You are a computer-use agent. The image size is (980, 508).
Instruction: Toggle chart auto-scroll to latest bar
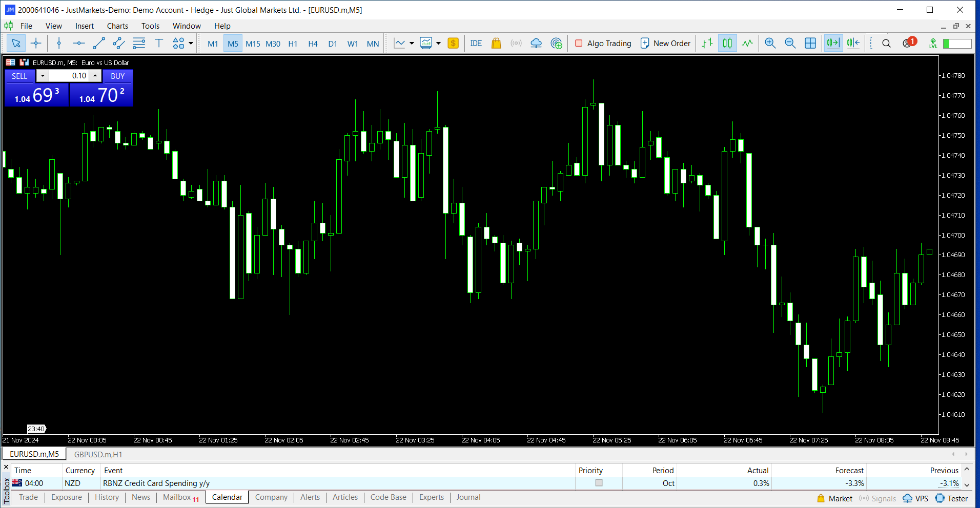click(833, 44)
